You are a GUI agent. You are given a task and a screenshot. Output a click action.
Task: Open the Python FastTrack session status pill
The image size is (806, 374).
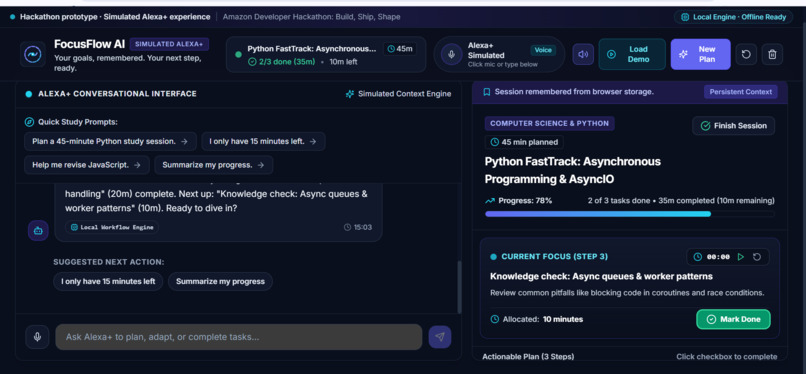pyautogui.click(x=326, y=54)
